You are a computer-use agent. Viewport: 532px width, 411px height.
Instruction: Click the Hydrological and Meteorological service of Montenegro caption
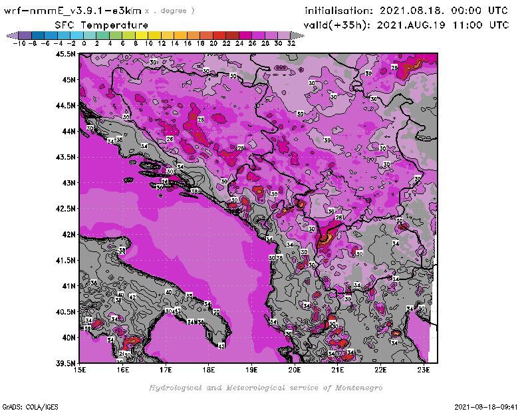[265, 388]
